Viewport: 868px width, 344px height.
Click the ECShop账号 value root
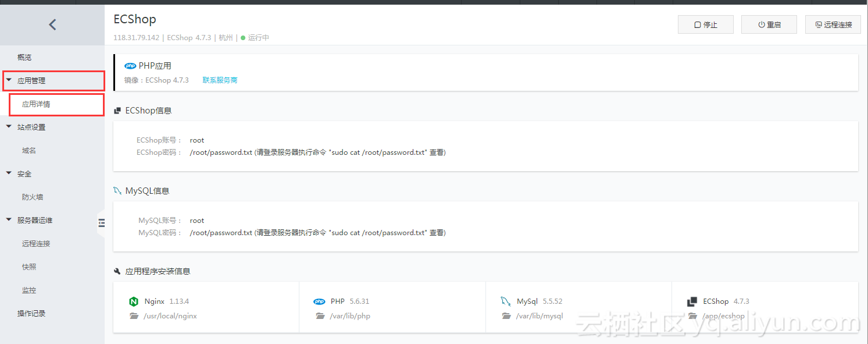pos(197,140)
